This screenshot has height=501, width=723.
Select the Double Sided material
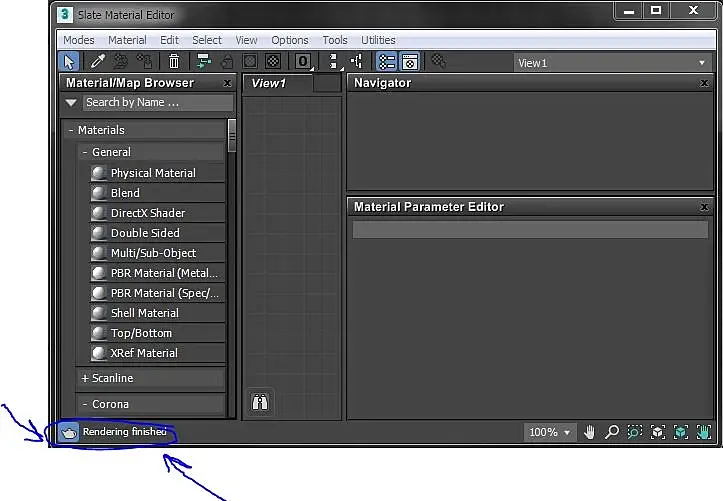click(157, 233)
